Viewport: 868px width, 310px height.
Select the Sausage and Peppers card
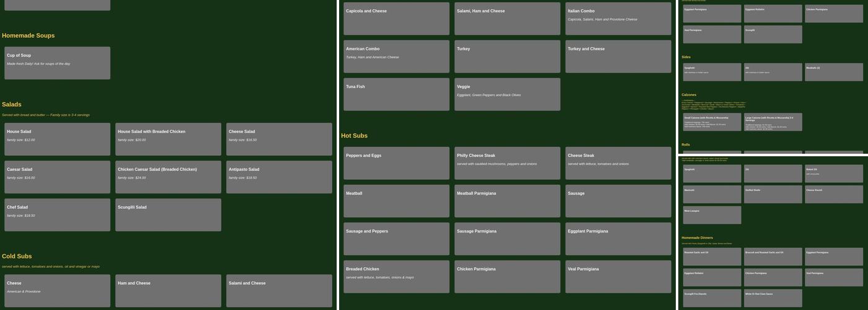point(396,239)
